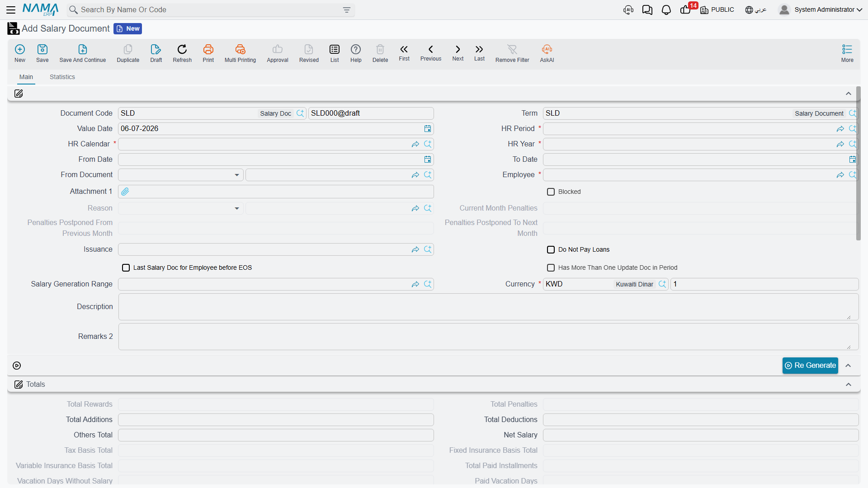
Task: Open the notifications bell icon
Action: (666, 9)
